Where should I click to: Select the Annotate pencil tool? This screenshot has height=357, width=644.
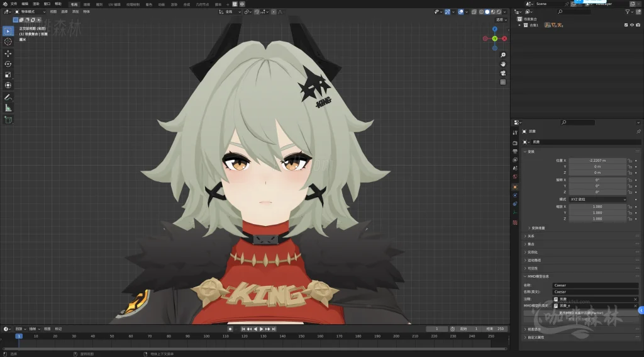point(8,98)
